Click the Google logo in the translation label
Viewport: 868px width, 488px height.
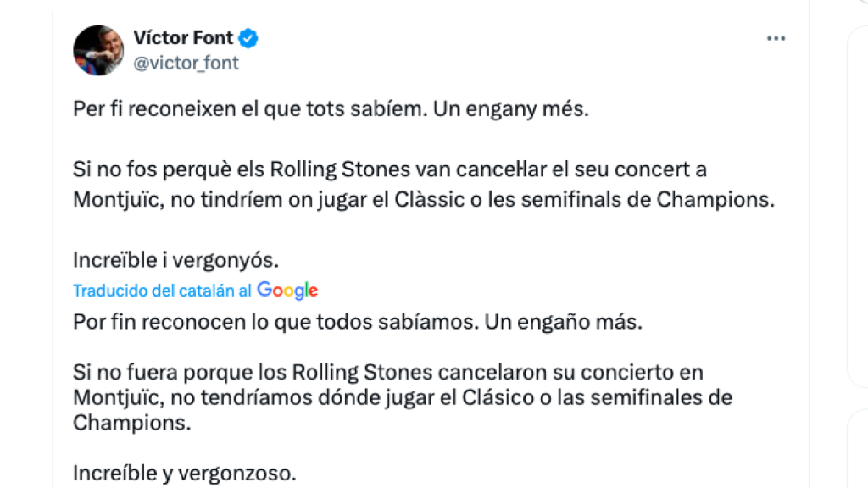click(x=287, y=291)
